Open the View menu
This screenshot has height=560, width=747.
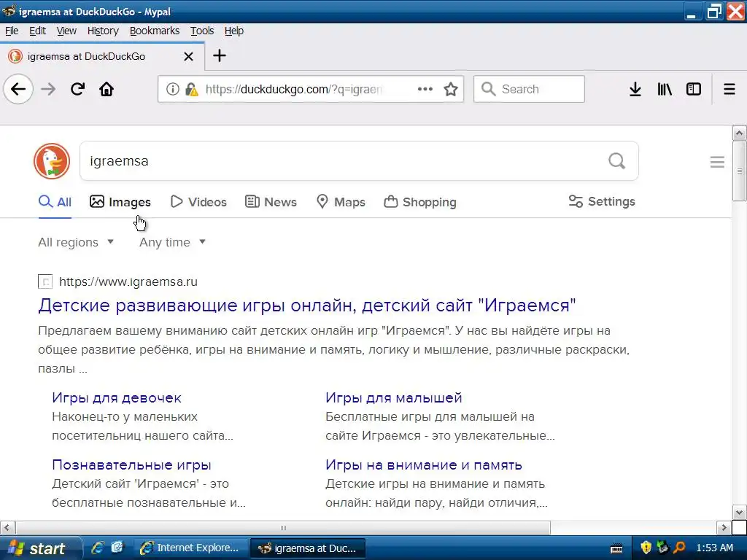click(66, 31)
